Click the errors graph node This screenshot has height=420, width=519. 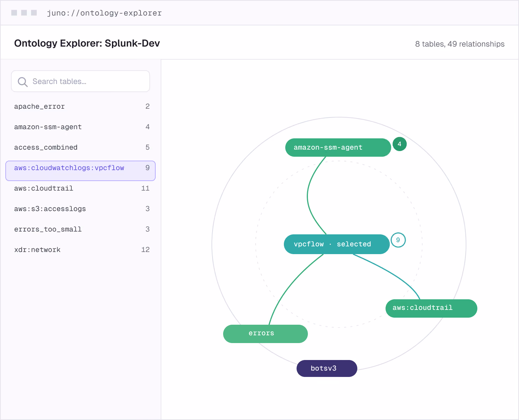pos(266,334)
